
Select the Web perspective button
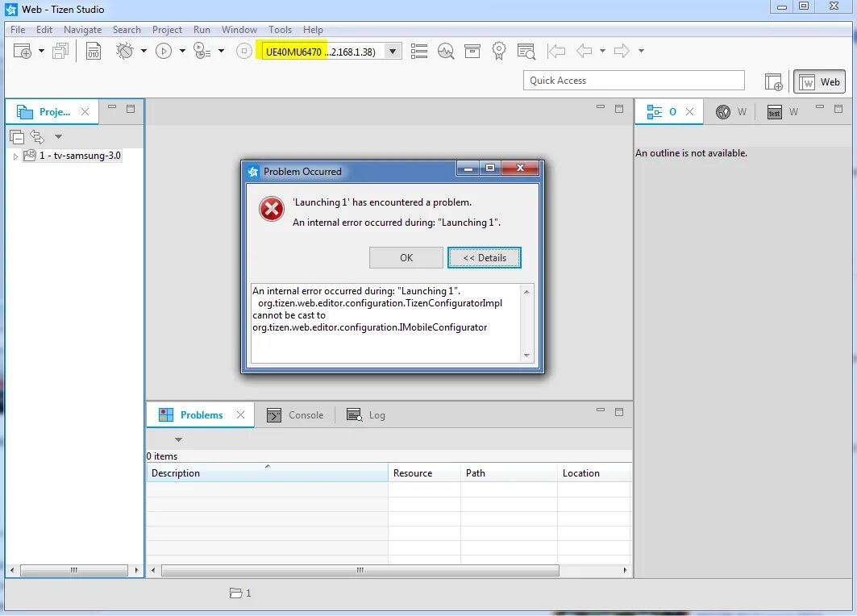[x=819, y=82]
